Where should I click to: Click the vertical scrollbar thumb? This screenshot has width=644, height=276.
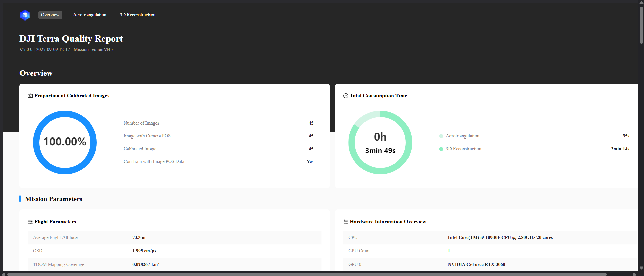(641, 25)
